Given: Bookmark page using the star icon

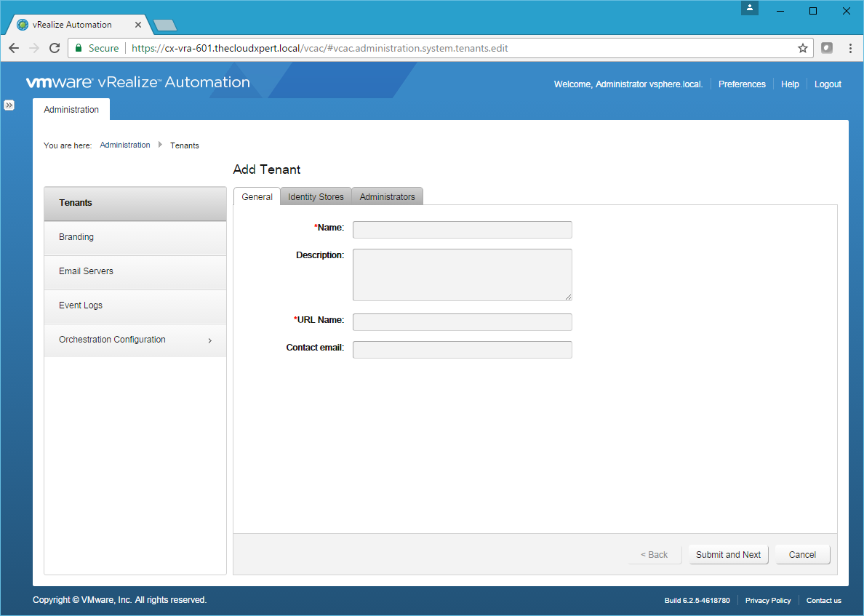Looking at the screenshot, I should pyautogui.click(x=802, y=48).
